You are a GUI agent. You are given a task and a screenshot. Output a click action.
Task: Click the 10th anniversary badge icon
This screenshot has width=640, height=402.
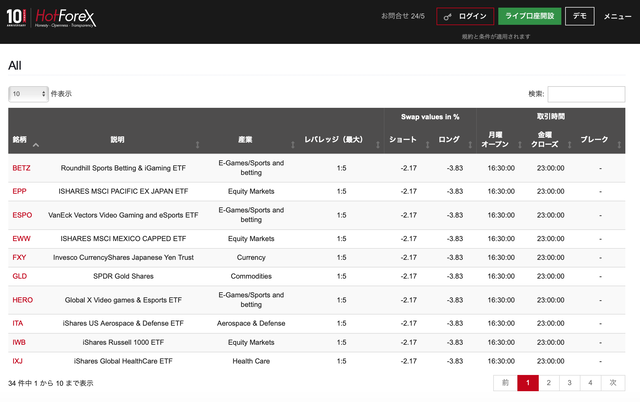click(16, 18)
